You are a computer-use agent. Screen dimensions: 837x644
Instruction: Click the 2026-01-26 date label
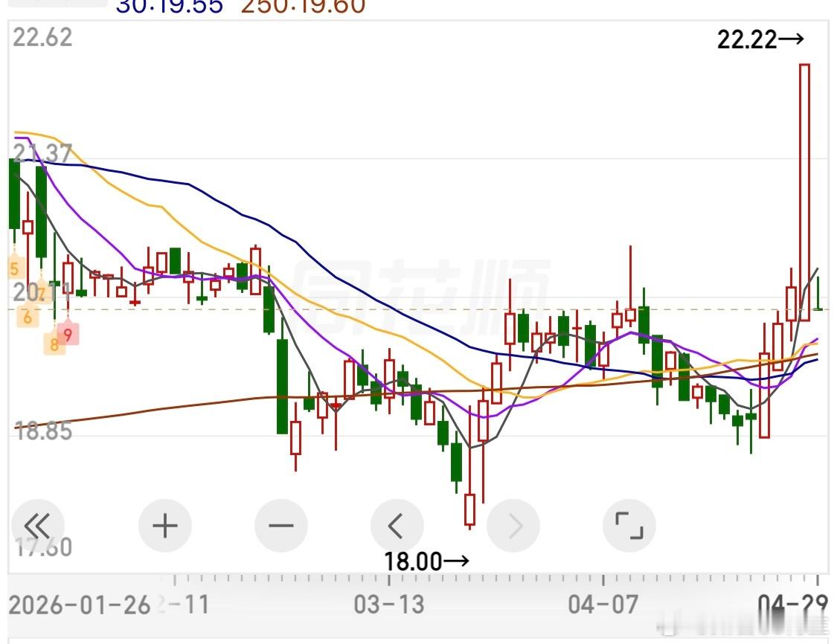click(80, 605)
